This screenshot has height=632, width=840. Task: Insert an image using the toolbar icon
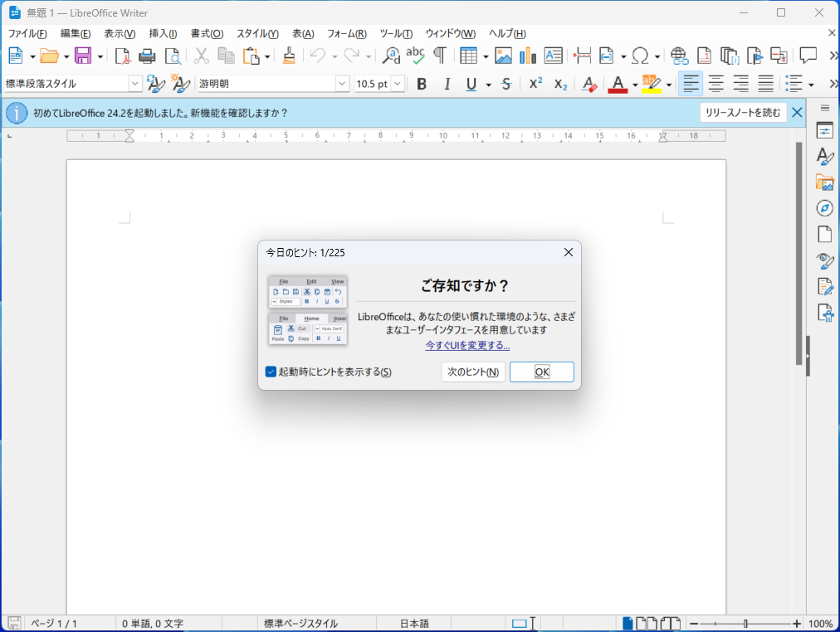[503, 56]
